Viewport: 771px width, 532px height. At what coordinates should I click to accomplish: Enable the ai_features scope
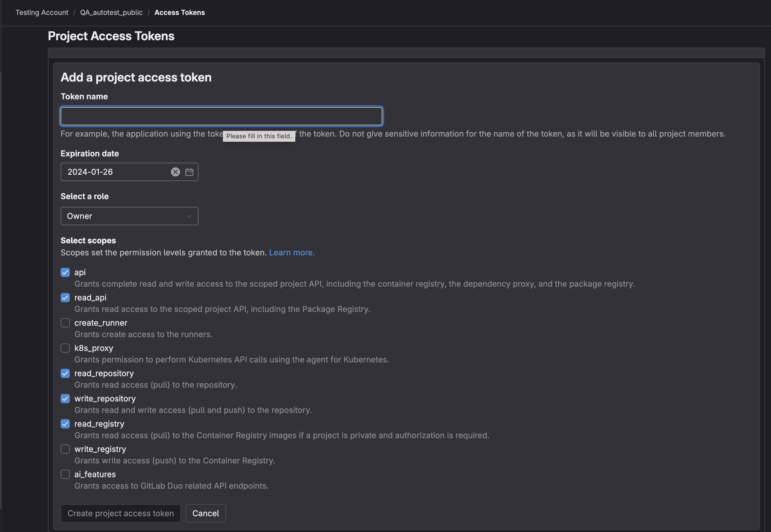point(65,474)
